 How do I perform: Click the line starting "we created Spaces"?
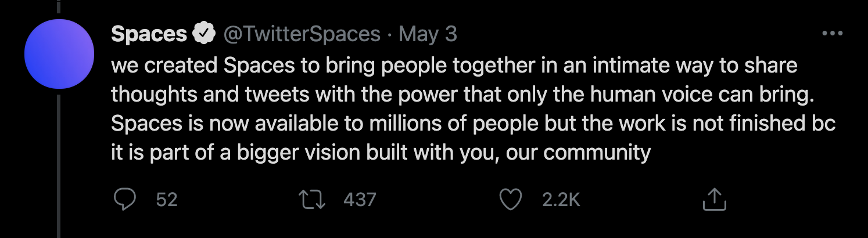454,66
